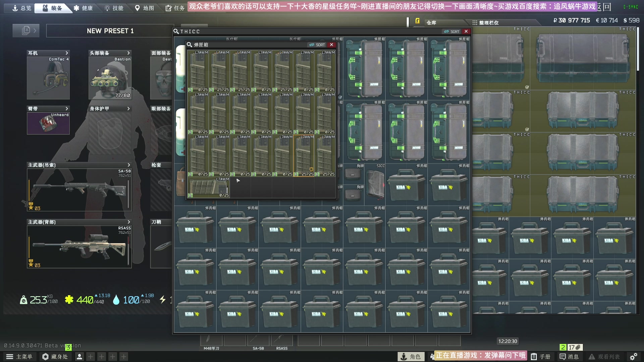Click the M48军刀 quick-bar slot
Image resolution: width=644 pixels, height=362 pixels.
click(x=211, y=341)
